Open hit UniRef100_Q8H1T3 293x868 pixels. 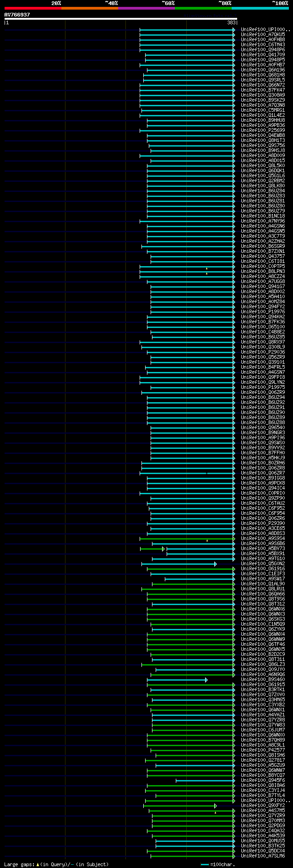click(x=263, y=141)
